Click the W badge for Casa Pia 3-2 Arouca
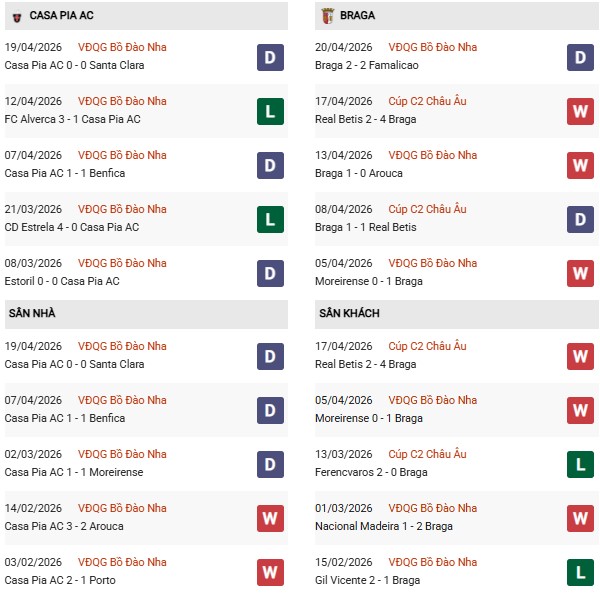This screenshot has height=594, width=600. (x=269, y=518)
